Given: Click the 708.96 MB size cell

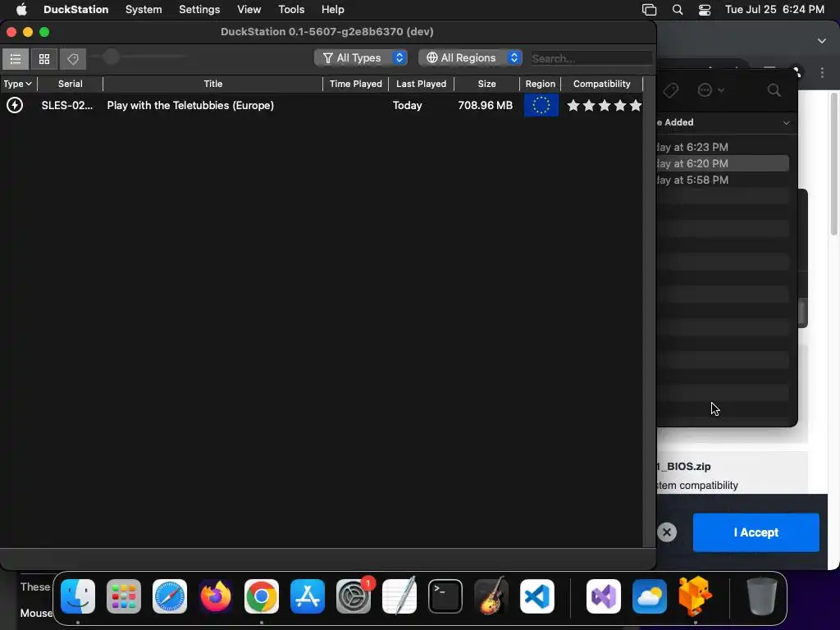Looking at the screenshot, I should pos(486,106).
